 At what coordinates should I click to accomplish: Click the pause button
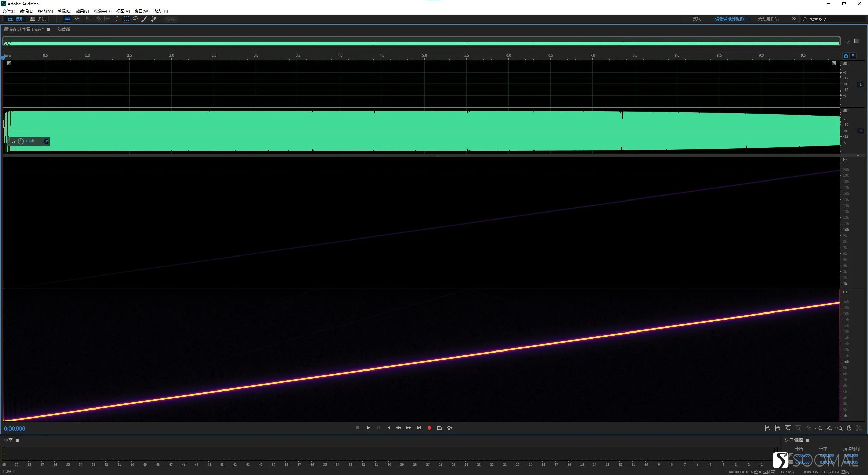pyautogui.click(x=378, y=428)
